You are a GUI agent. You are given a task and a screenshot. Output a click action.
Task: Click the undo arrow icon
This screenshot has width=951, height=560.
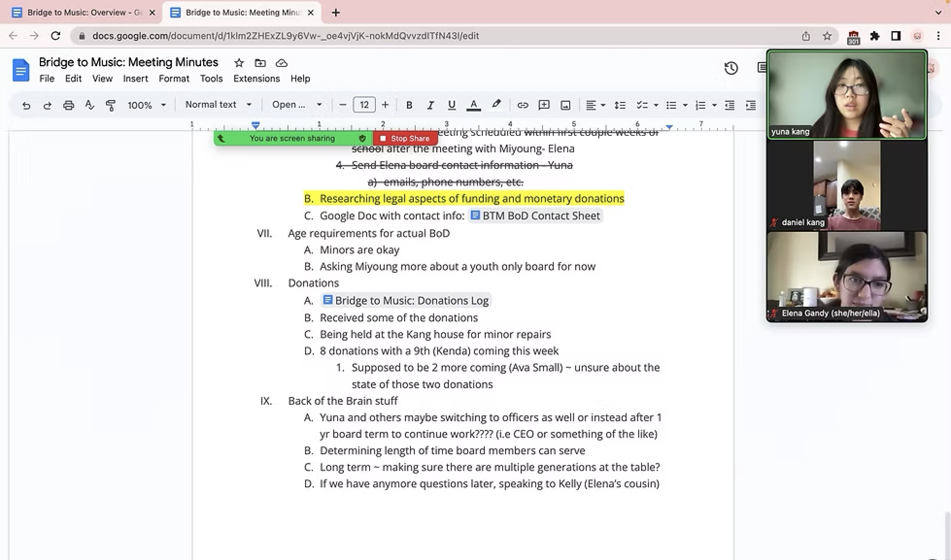(26, 105)
